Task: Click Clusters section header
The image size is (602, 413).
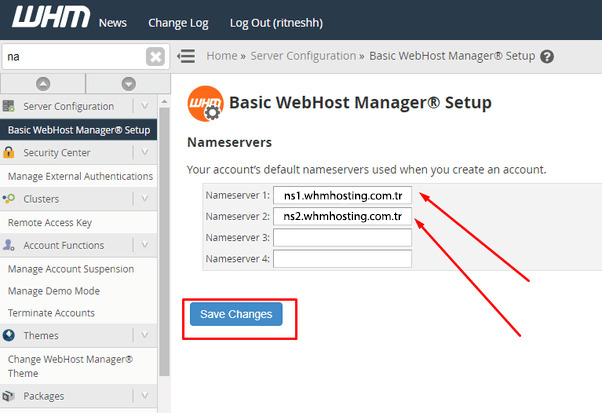Action: [x=78, y=199]
